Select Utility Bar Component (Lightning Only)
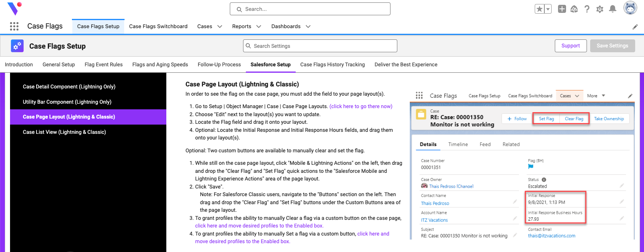 point(88,102)
